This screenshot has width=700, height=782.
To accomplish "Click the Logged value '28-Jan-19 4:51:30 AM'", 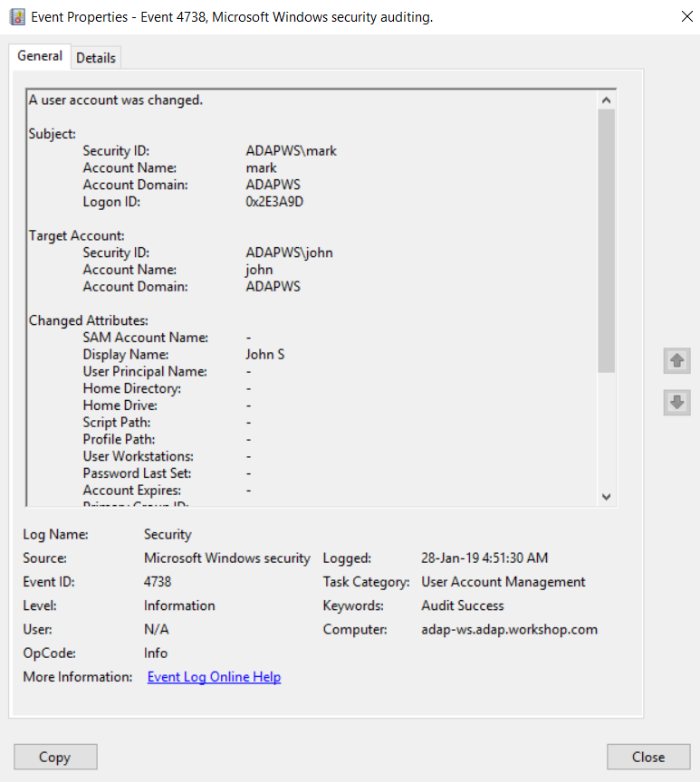I will [x=484, y=558].
